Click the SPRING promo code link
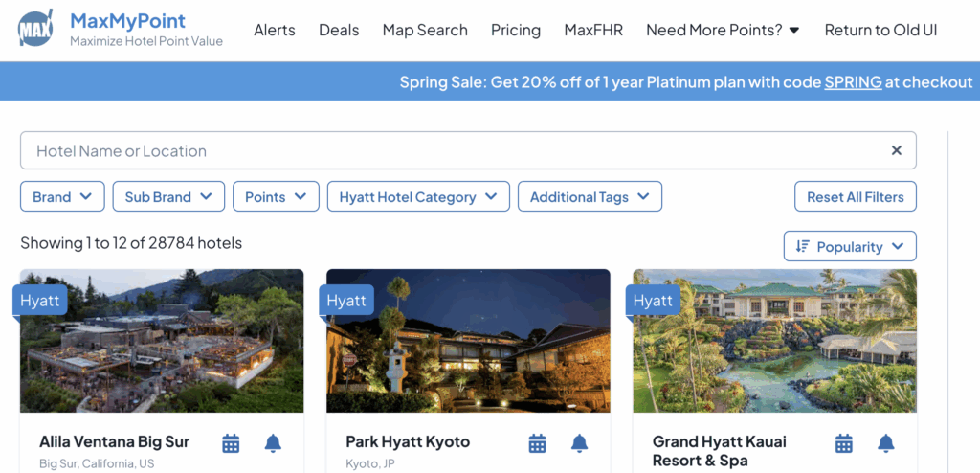Viewport: 980px width, 473px height. click(853, 82)
